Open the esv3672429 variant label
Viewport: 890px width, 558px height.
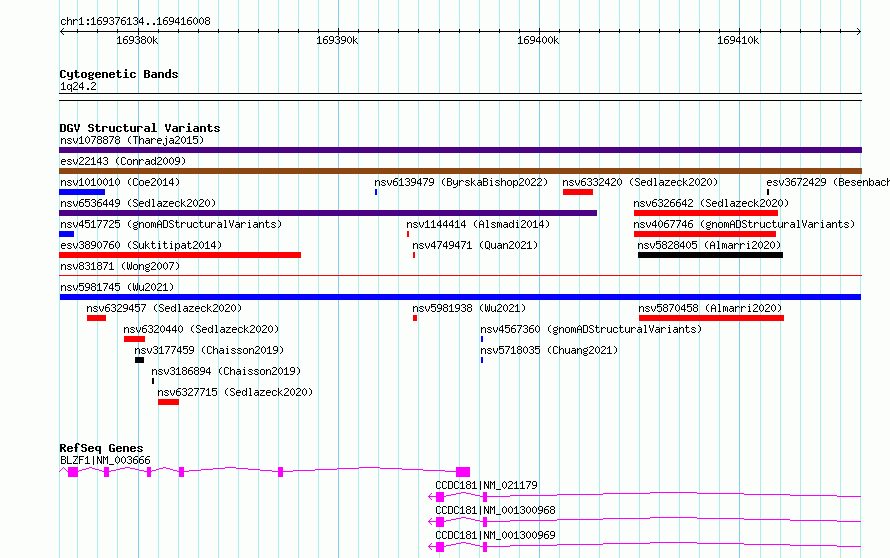[x=828, y=182]
